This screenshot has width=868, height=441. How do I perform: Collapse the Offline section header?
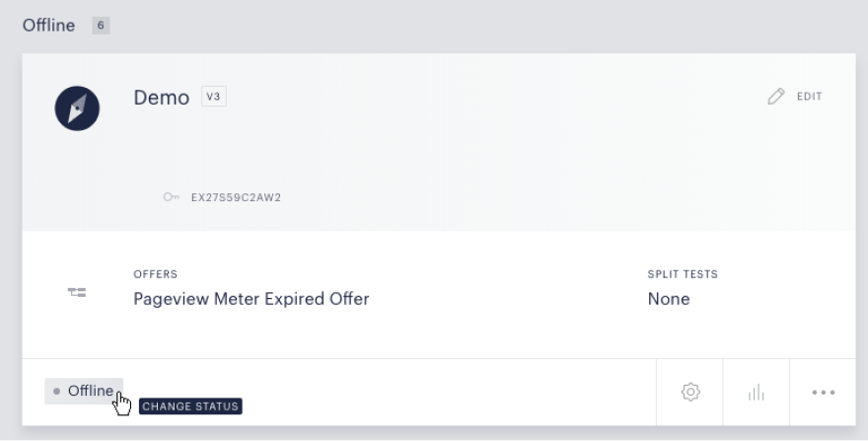[48, 26]
